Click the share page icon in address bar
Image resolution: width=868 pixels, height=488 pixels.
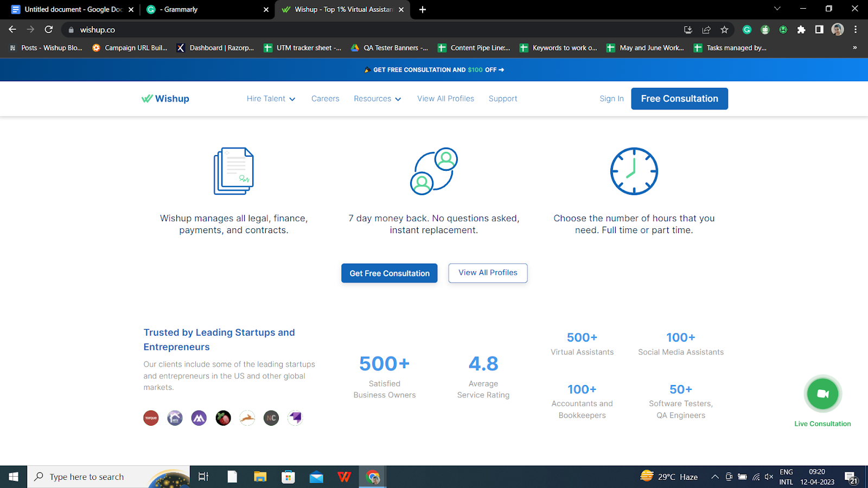(x=706, y=30)
